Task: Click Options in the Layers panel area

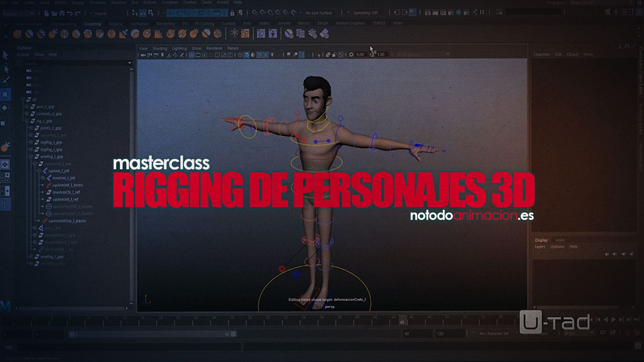Action: tap(558, 246)
